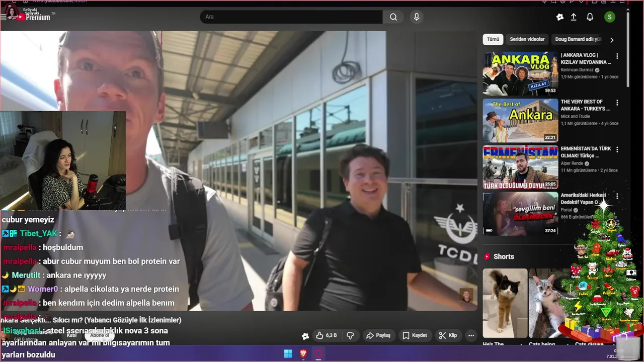
Task: Open the Alper Rende channel name
Action: 572,163
